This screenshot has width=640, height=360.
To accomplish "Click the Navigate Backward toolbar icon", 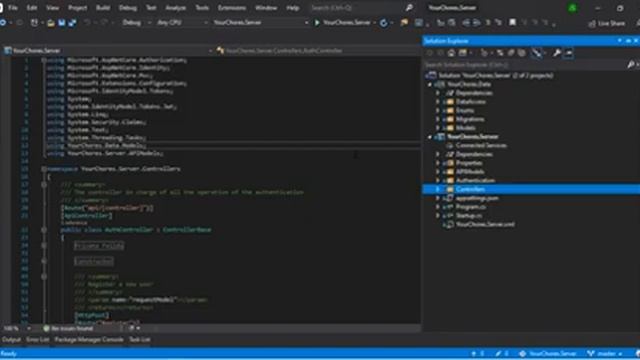I will coord(3,23).
